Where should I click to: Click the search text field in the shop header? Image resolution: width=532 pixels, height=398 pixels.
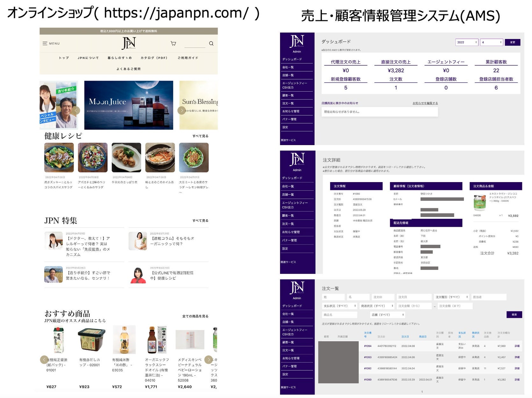[195, 44]
